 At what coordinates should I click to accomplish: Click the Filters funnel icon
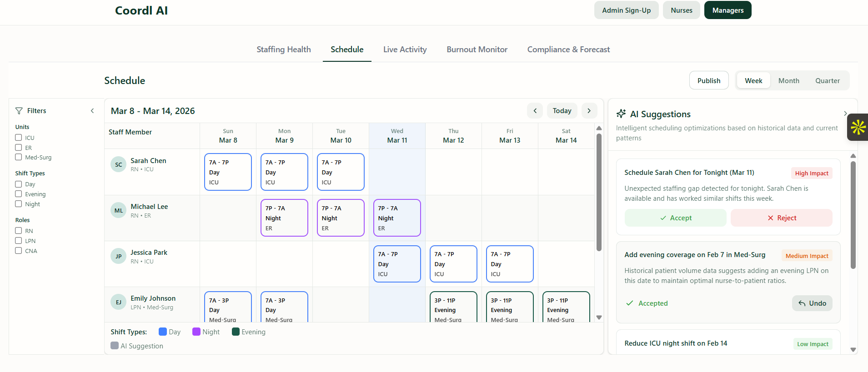[x=19, y=111]
